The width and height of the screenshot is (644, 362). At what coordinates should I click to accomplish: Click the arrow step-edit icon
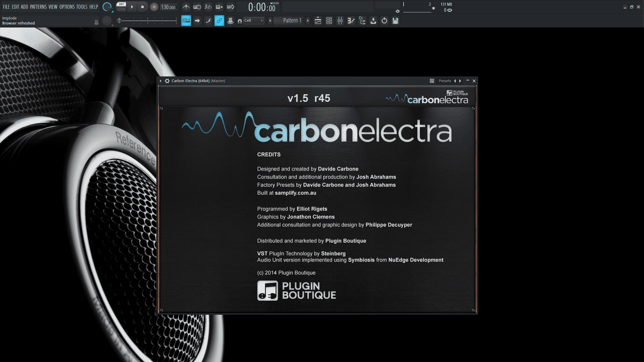197,21
